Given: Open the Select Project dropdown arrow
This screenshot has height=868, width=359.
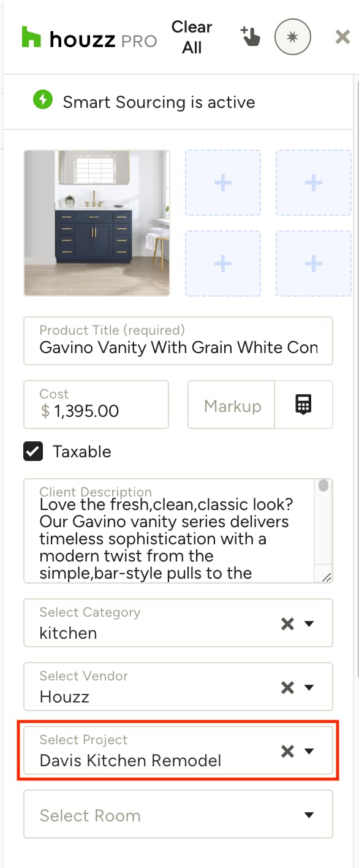Looking at the screenshot, I should pos(309,752).
